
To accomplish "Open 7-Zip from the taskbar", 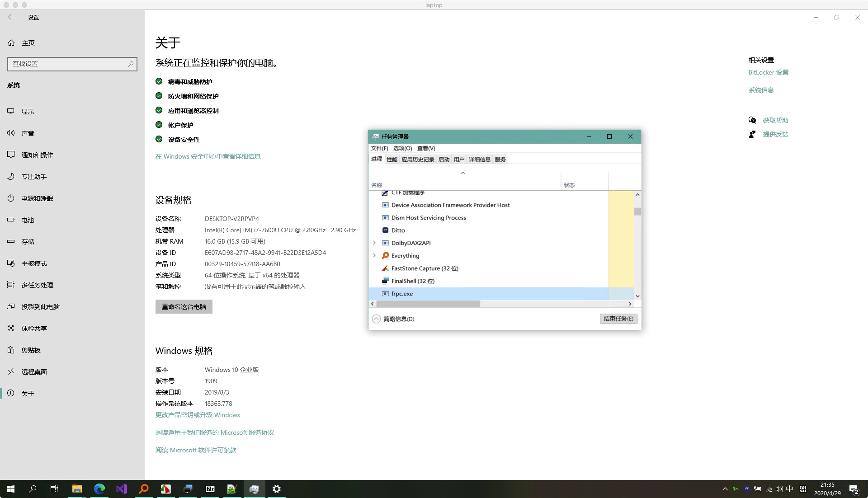I will [210, 489].
